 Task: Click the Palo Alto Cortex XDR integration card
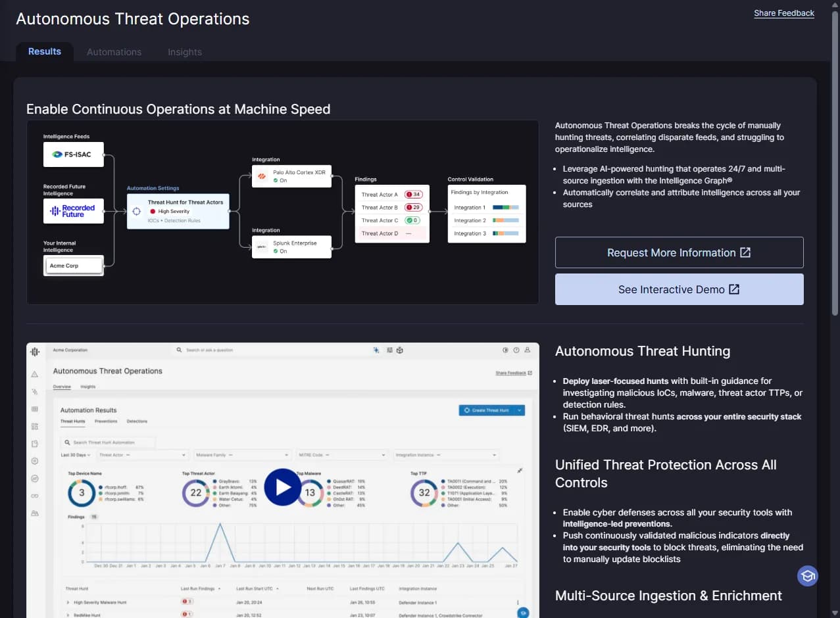(x=291, y=176)
